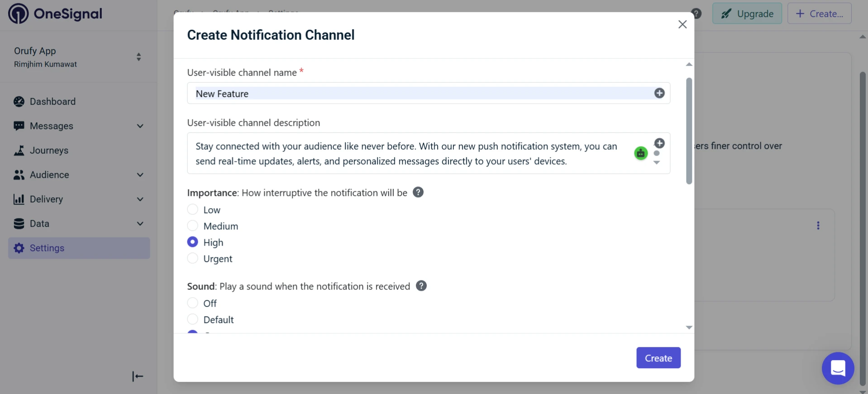
Task: Click the + Create... button in header
Action: pyautogui.click(x=820, y=14)
